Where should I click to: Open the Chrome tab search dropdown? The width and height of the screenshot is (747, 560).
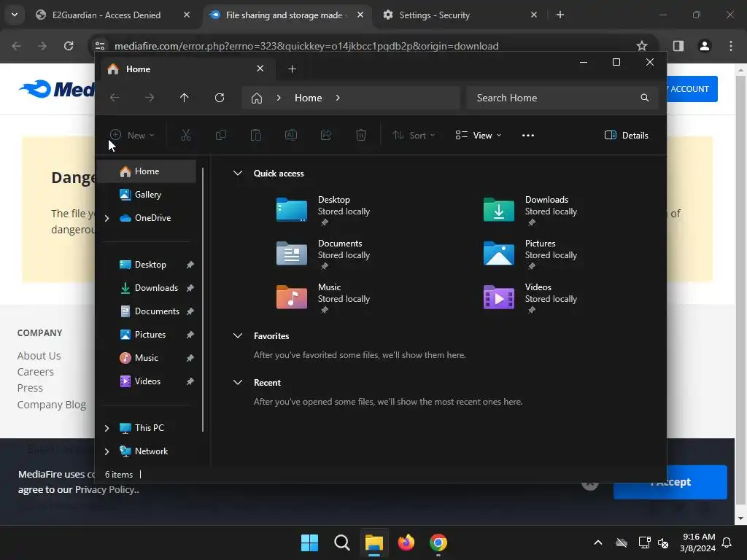[x=15, y=15]
